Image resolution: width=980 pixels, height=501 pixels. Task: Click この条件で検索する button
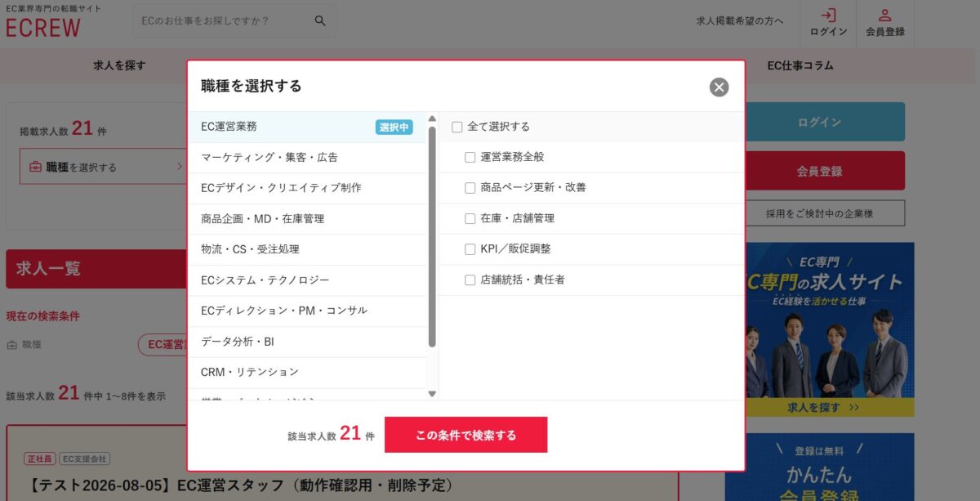pos(465,435)
